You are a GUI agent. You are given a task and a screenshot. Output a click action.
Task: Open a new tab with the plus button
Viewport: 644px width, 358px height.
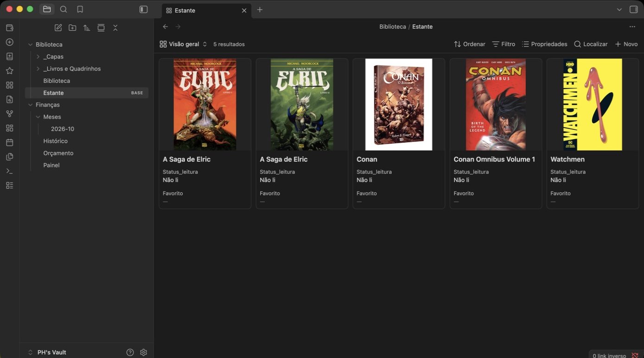tap(260, 10)
